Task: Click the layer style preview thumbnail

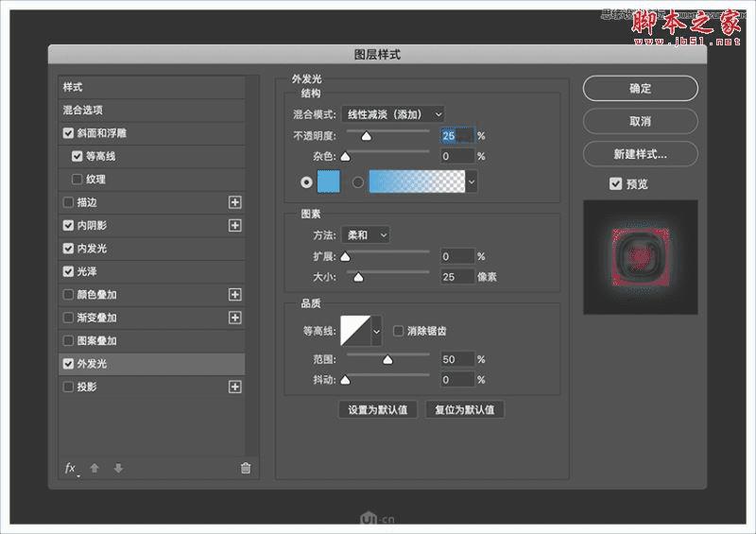Action: coord(641,257)
